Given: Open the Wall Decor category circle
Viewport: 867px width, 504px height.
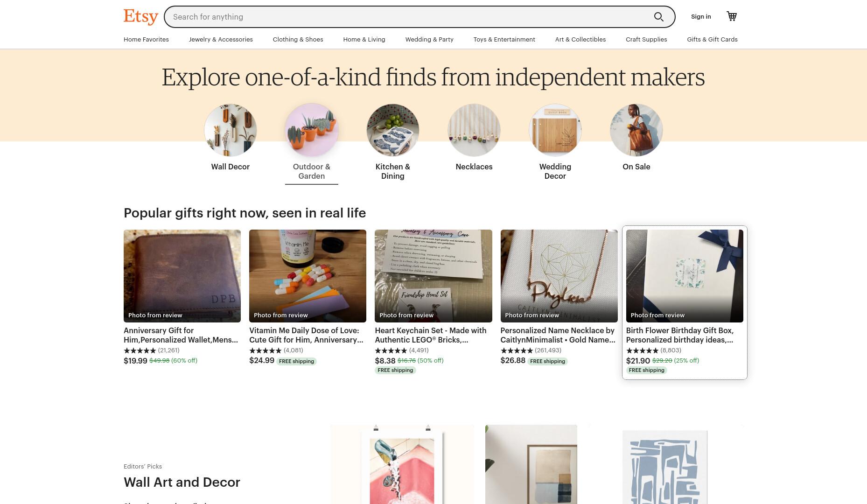Looking at the screenshot, I should click(x=231, y=130).
